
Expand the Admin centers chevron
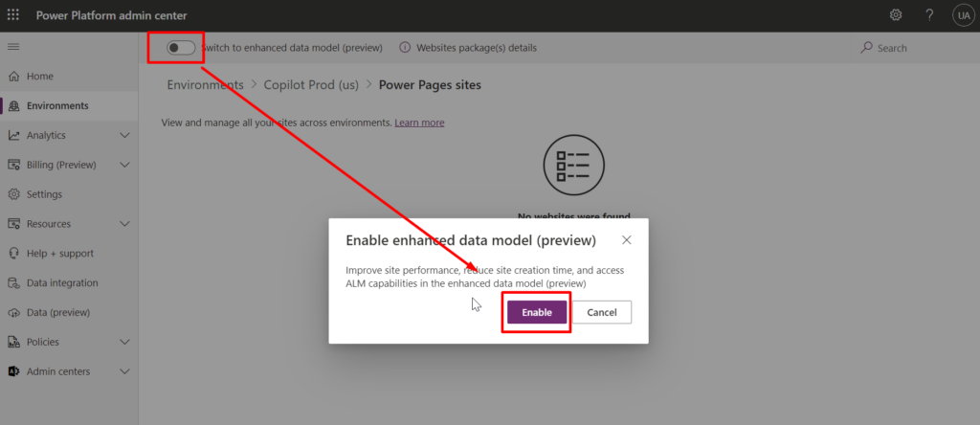(124, 371)
